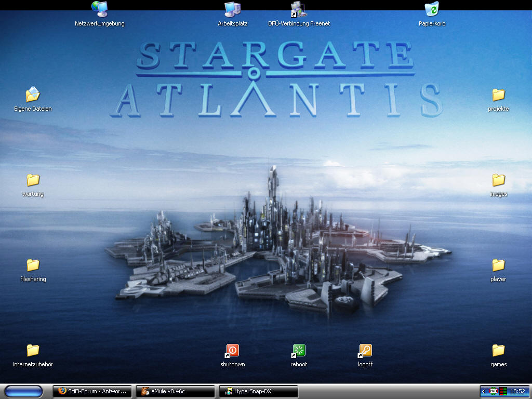Select the images folder

[x=498, y=180]
